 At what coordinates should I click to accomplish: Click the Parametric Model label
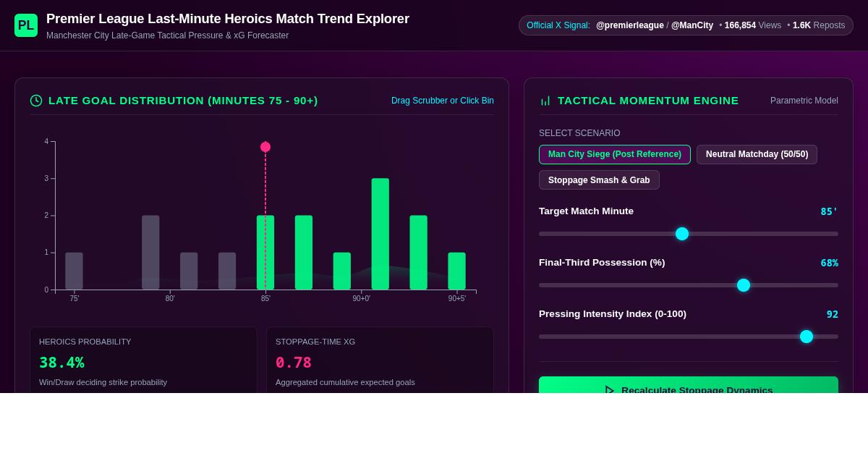804,101
